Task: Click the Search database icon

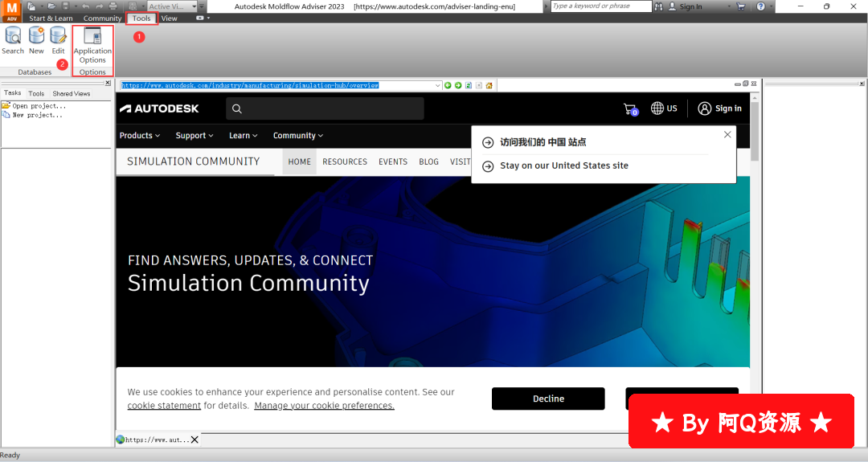Action: pos(13,40)
